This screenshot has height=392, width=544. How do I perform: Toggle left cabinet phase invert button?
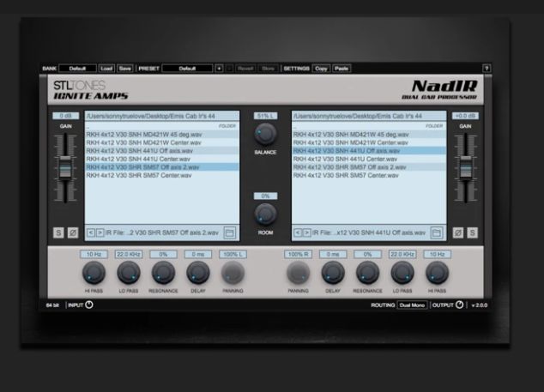[x=73, y=232]
